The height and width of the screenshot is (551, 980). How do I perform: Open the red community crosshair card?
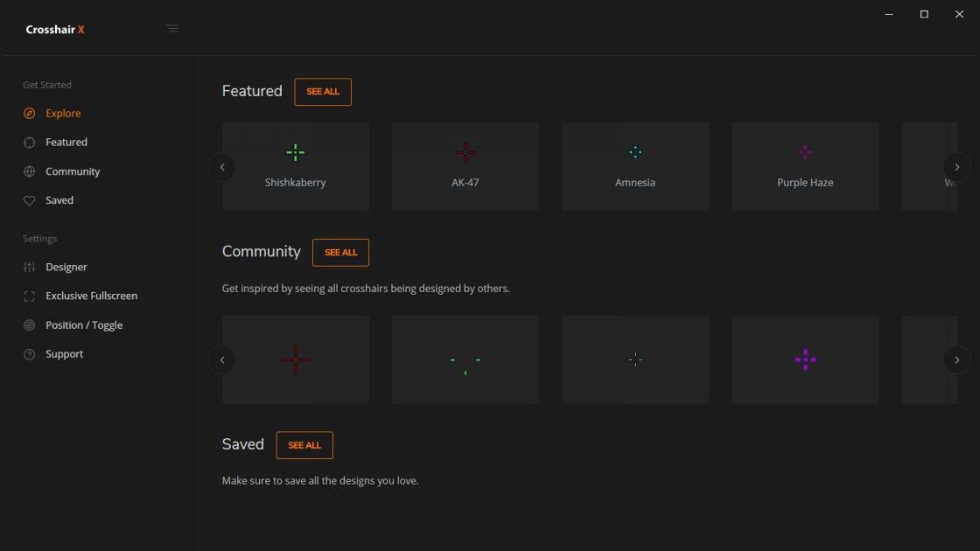point(296,359)
